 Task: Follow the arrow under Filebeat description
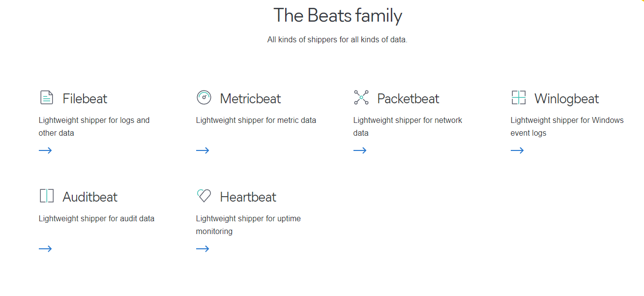[45, 150]
